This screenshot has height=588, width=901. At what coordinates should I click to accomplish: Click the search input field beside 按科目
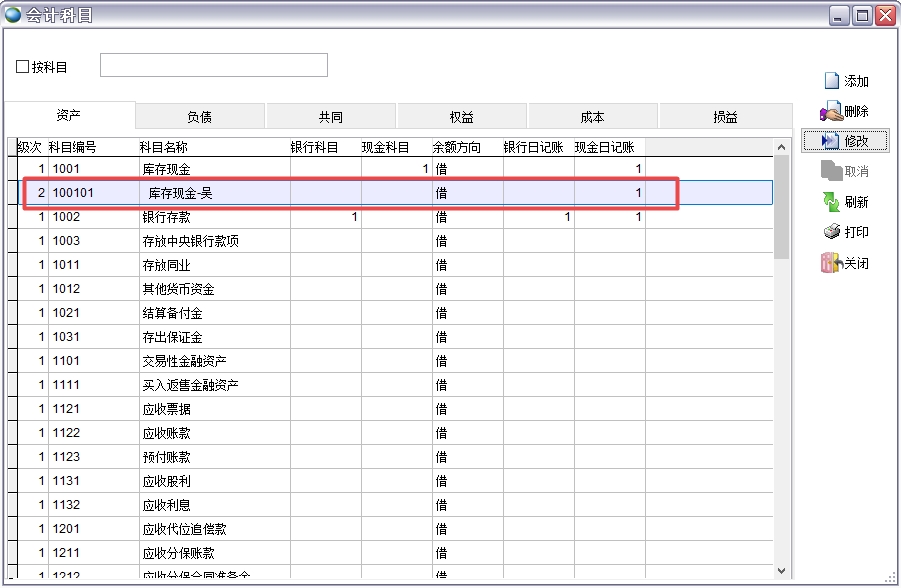tap(214, 65)
